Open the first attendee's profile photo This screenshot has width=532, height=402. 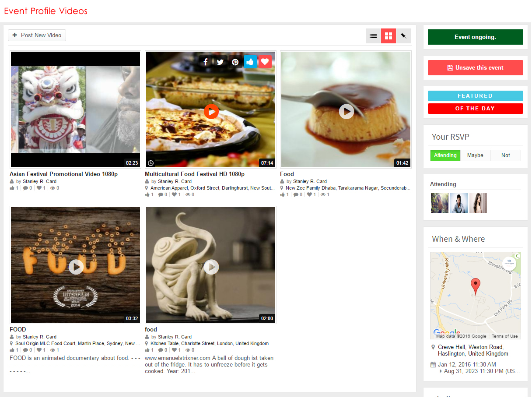[x=439, y=203]
